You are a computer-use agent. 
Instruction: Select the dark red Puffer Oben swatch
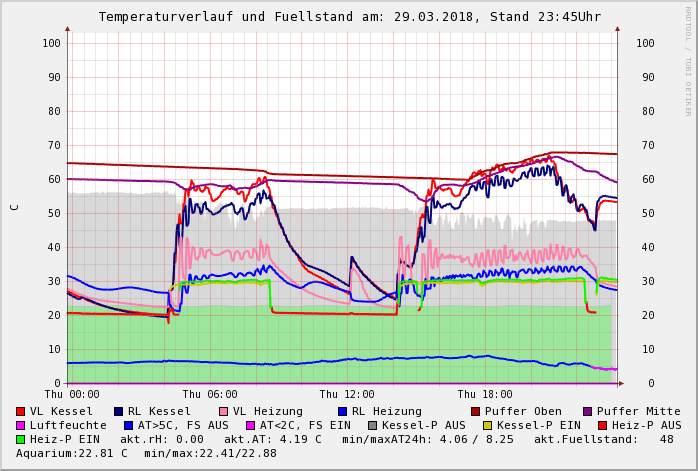(476, 411)
